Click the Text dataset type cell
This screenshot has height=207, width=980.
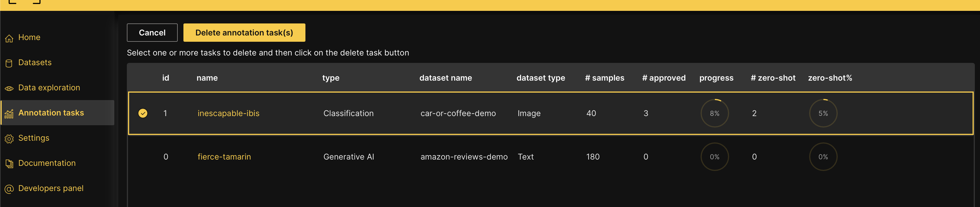525,157
